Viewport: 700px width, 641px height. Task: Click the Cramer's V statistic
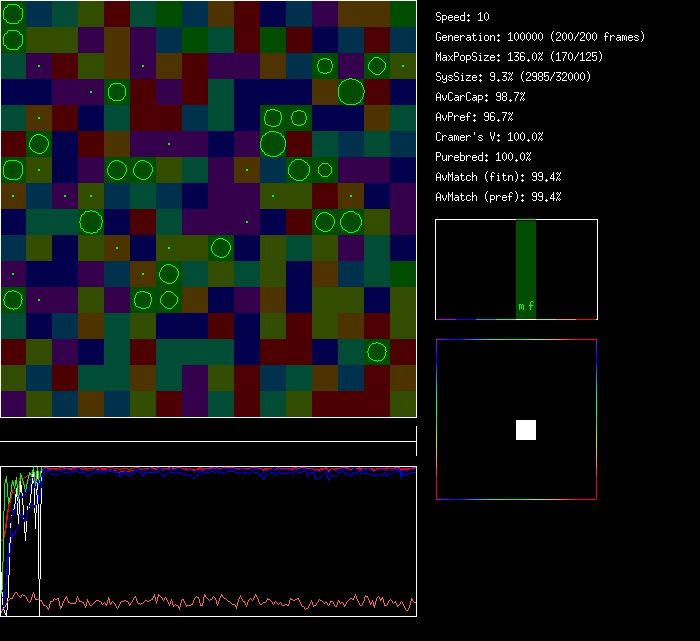click(489, 137)
